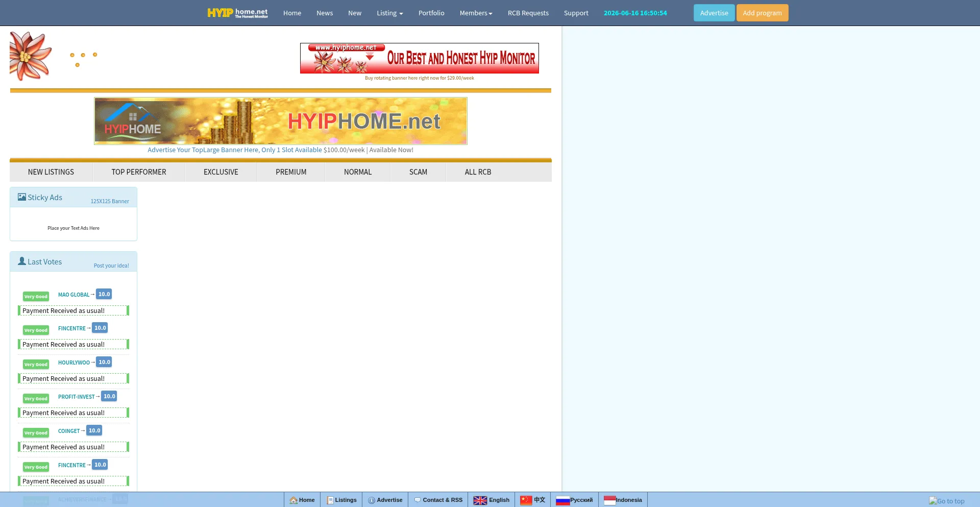Open MAO GLOBAL program link
The width and height of the screenshot is (980, 507).
[x=73, y=295]
